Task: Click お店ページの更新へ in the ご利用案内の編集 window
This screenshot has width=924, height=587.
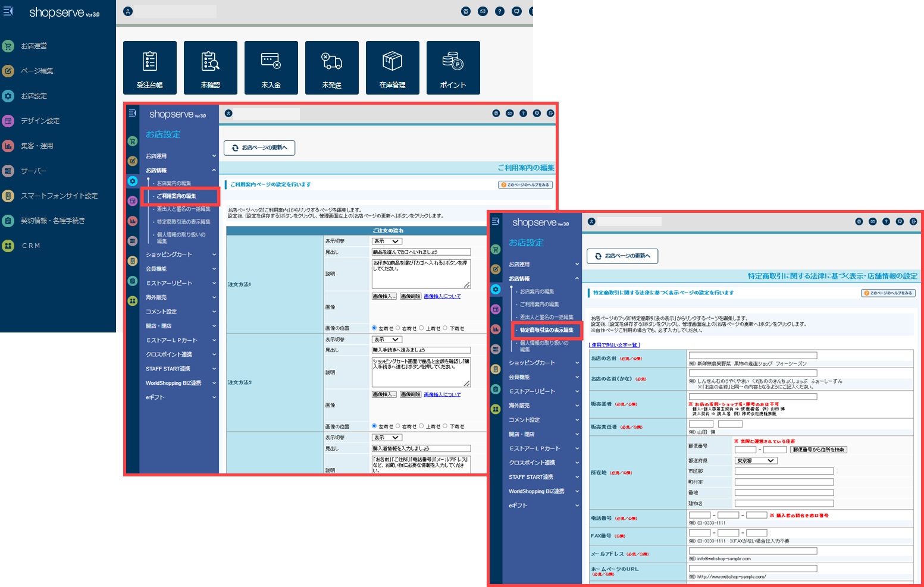Action: (259, 147)
